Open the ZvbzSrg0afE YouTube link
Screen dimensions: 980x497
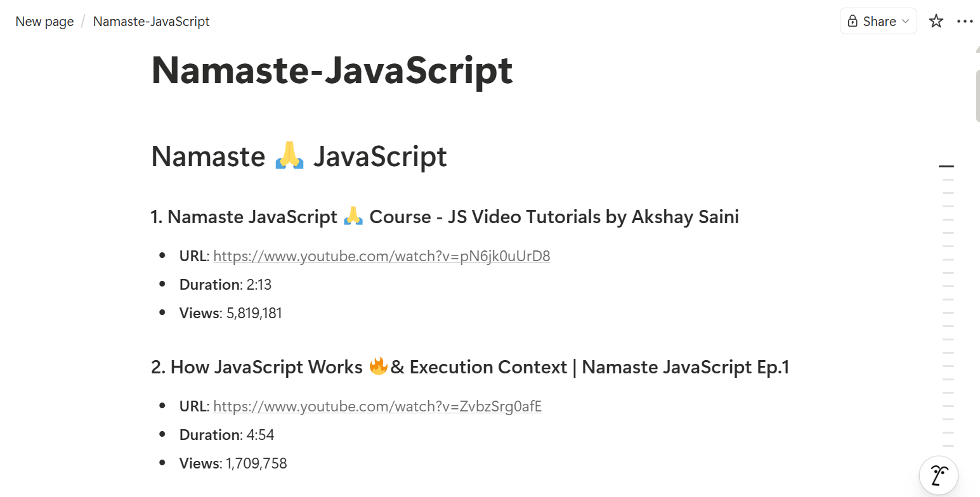(x=377, y=406)
